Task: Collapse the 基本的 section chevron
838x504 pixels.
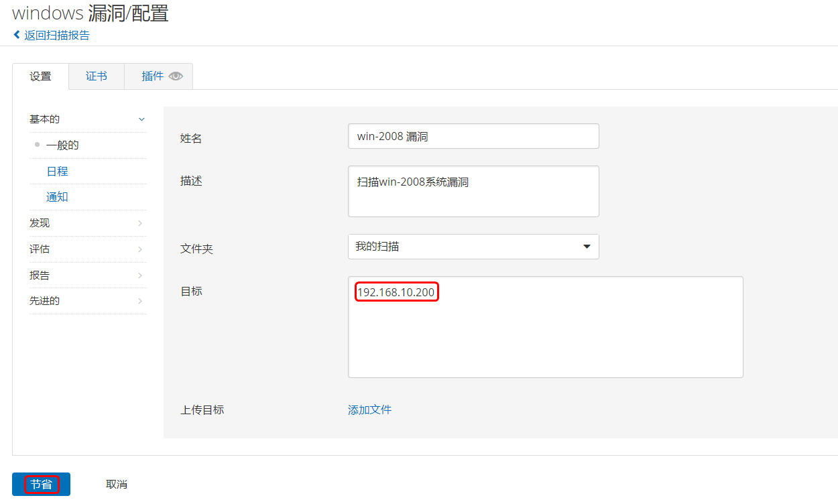Action: 141,119
